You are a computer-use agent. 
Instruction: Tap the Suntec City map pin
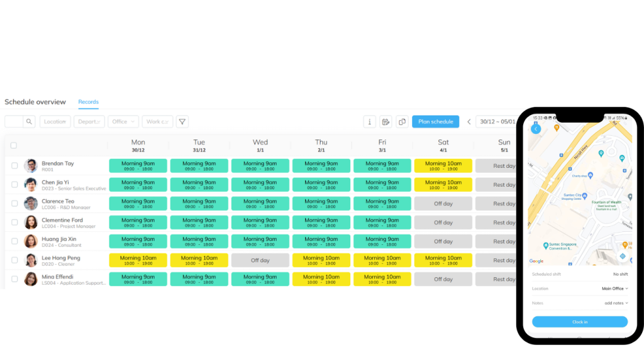[585, 196]
